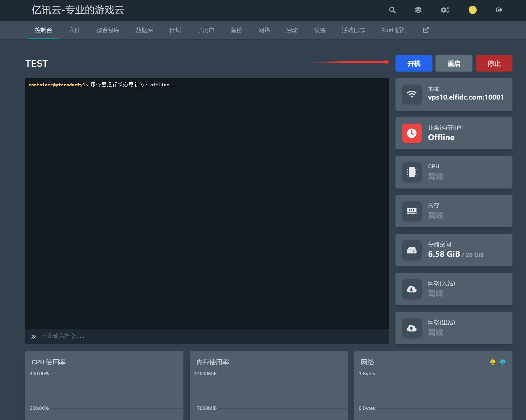This screenshot has height=420, width=526.
Task: Open the 整合包库 tab
Action: 108,30
